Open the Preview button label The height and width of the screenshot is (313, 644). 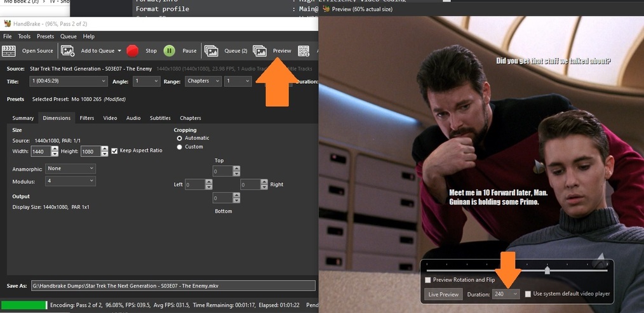pyautogui.click(x=282, y=51)
